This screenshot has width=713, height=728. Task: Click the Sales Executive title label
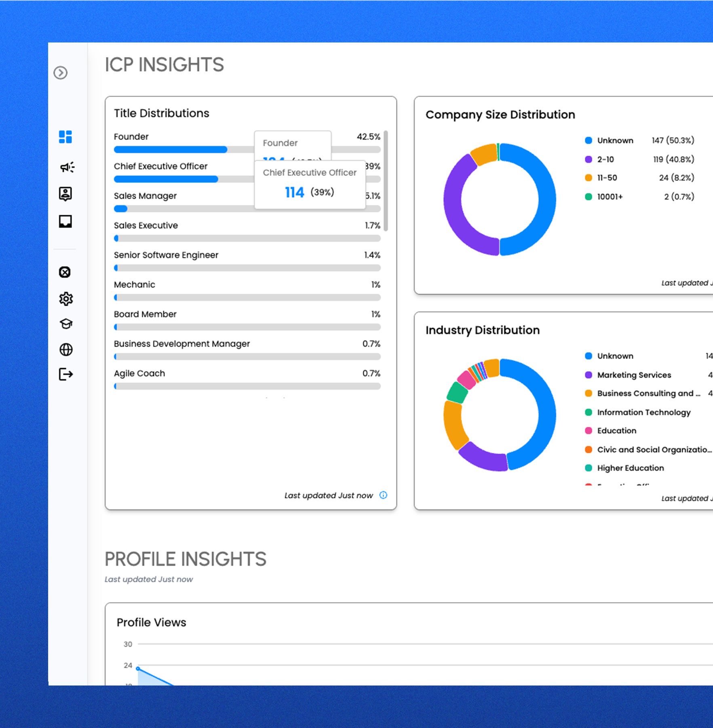[x=146, y=225]
